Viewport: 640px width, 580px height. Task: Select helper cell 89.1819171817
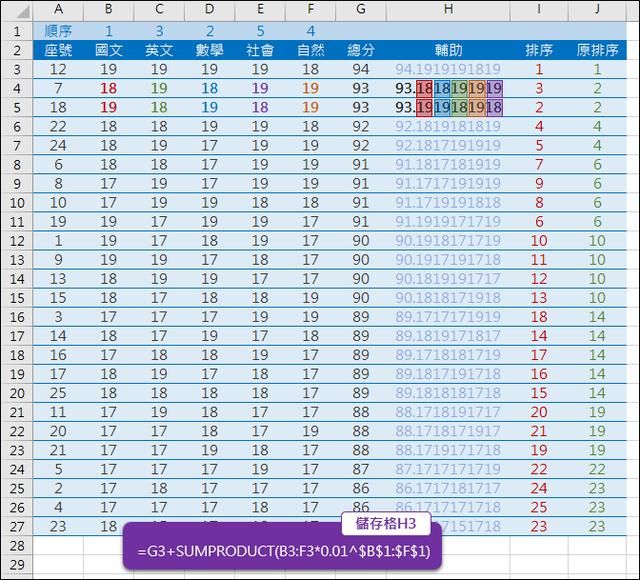448,336
